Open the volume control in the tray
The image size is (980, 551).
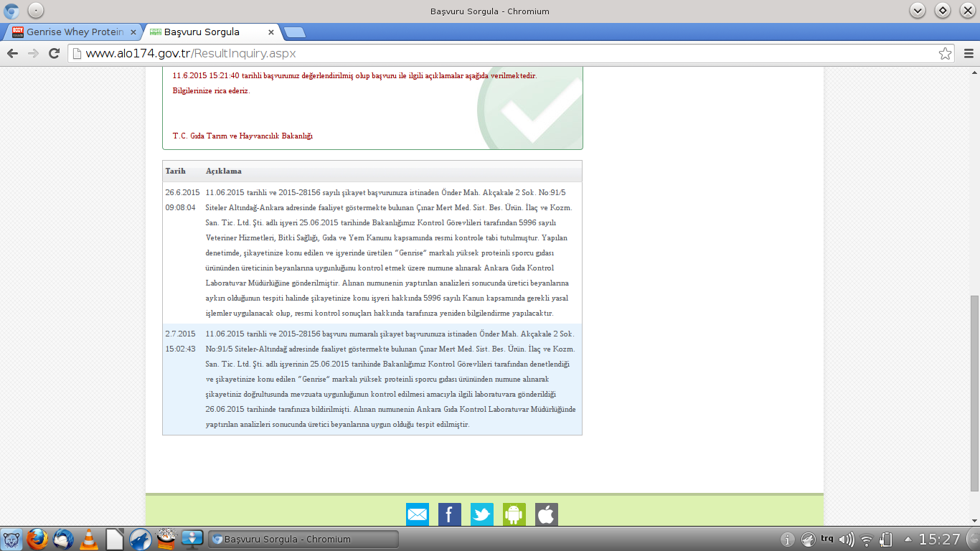847,539
